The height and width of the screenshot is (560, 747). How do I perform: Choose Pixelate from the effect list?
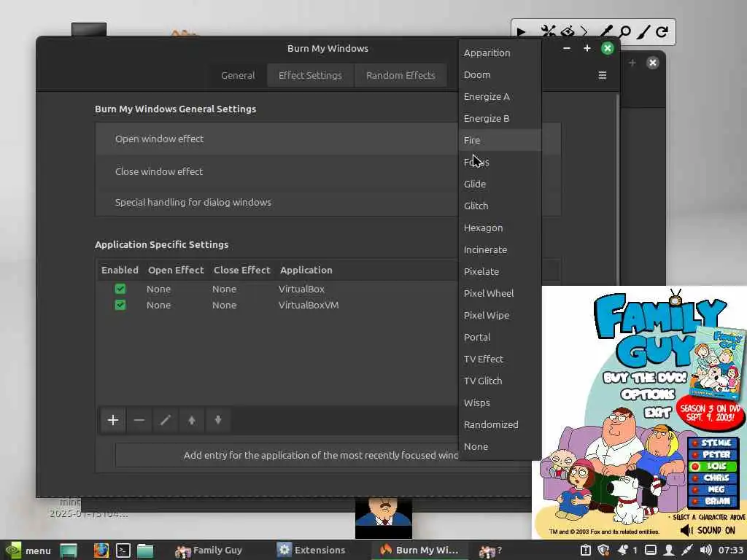[500, 272]
